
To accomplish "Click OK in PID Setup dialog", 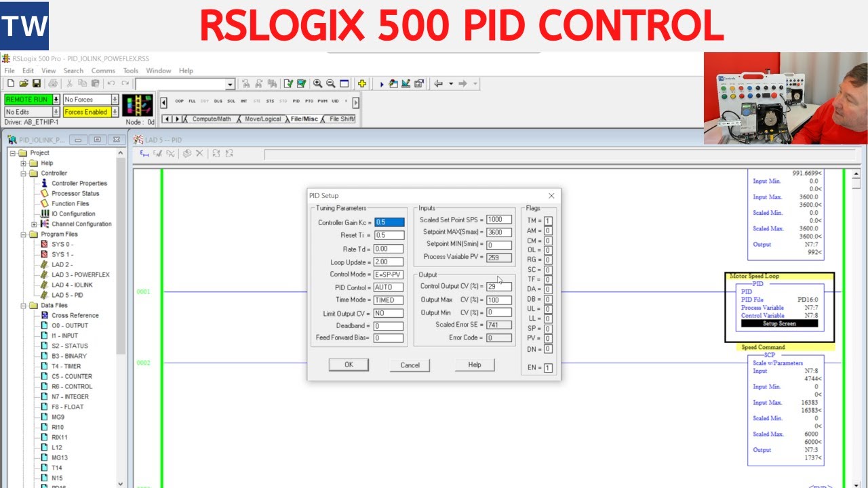I will 349,365.
